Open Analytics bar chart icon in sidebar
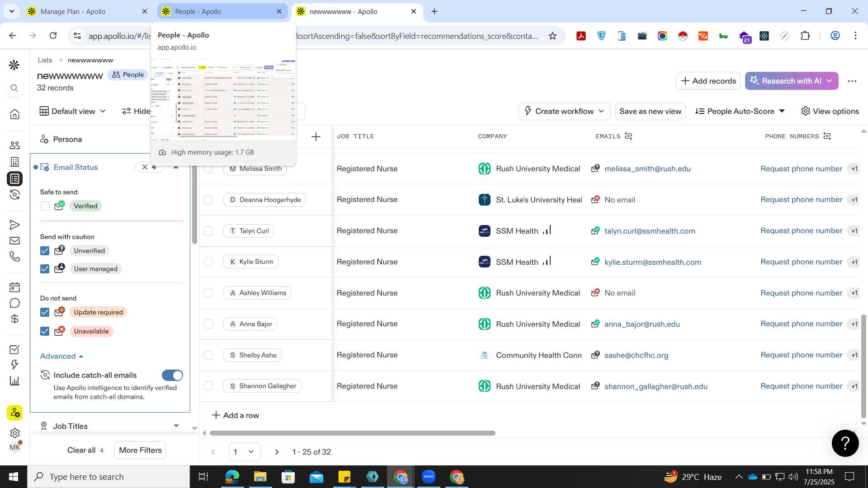This screenshot has height=488, width=868. pyautogui.click(x=14, y=381)
